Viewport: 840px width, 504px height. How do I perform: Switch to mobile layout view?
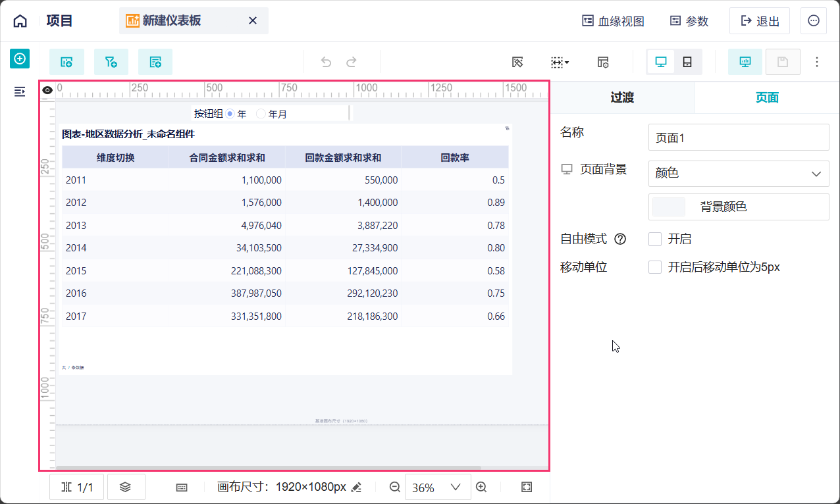click(x=687, y=62)
